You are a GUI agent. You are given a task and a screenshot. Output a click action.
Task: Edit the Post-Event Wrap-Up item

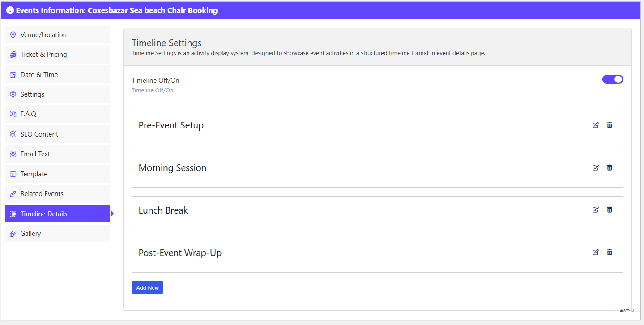coord(596,252)
